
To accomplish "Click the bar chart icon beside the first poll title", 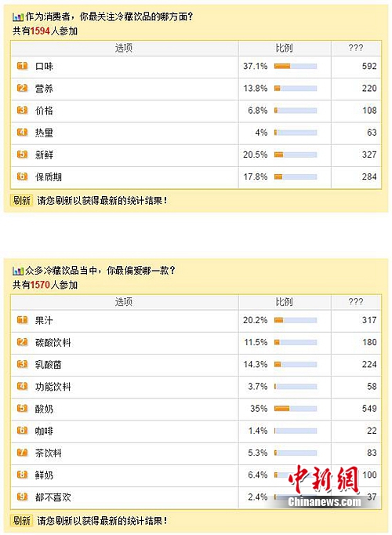I will [18, 17].
